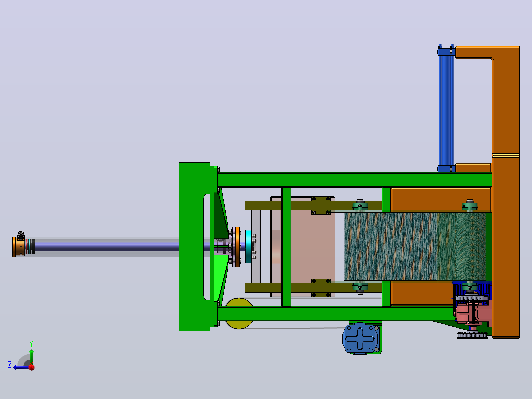Select the orange flange coupling on the shaft
Screen dimensions: 532x399
click(237, 246)
